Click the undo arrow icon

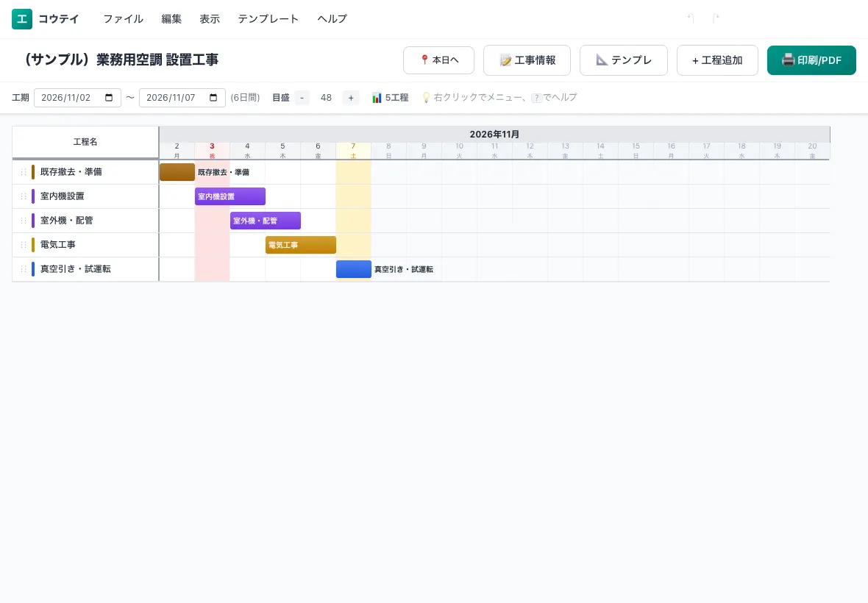[x=691, y=19]
